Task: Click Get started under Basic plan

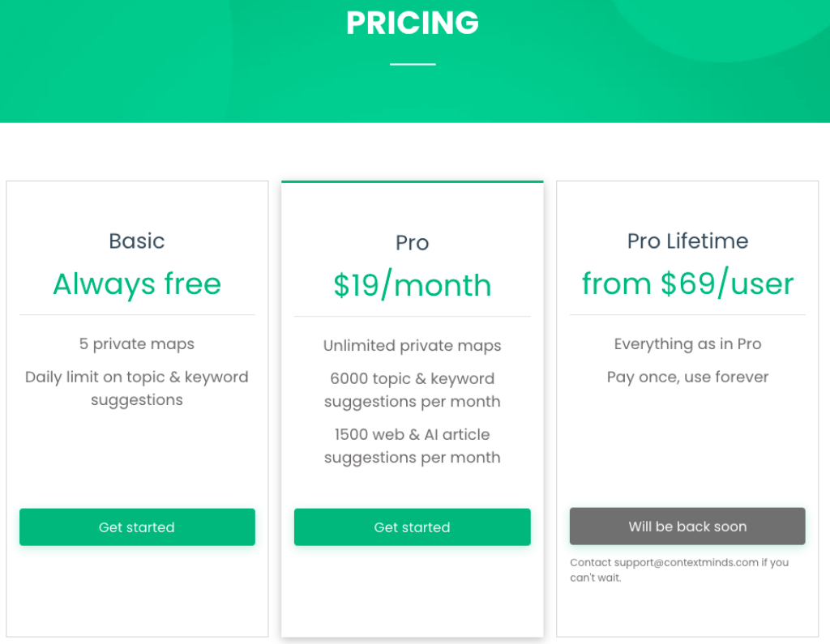Action: (137, 527)
